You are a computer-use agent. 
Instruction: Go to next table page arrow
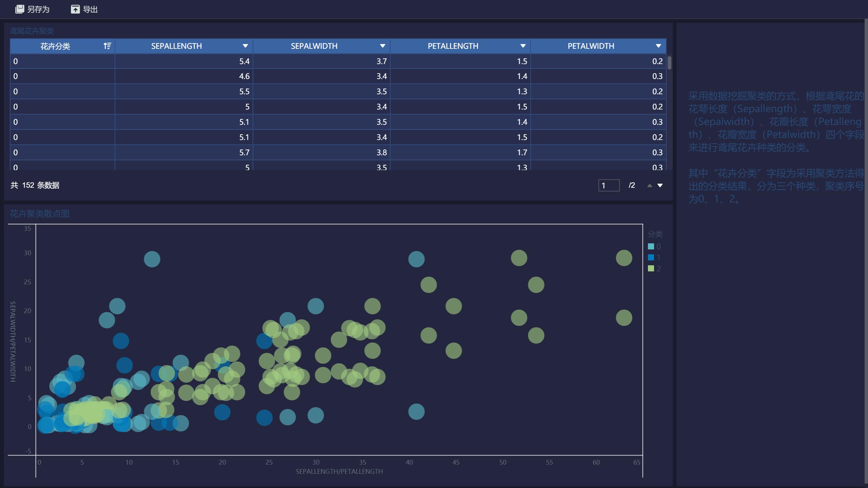[x=660, y=185]
